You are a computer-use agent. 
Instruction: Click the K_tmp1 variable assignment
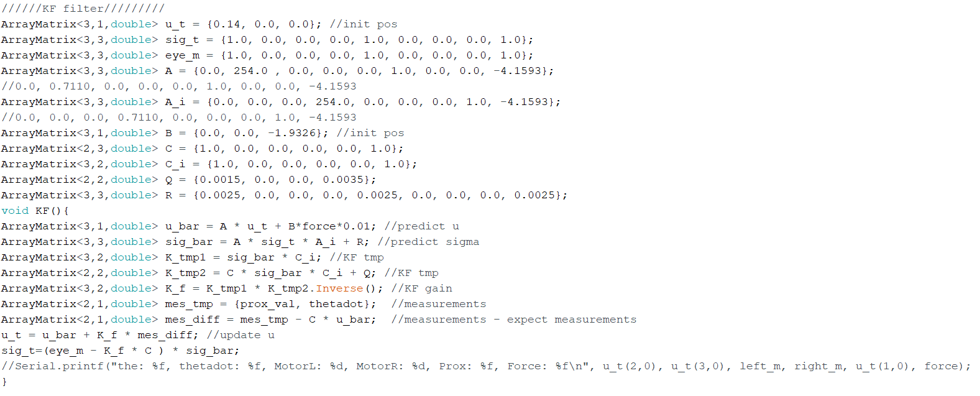click(x=244, y=257)
